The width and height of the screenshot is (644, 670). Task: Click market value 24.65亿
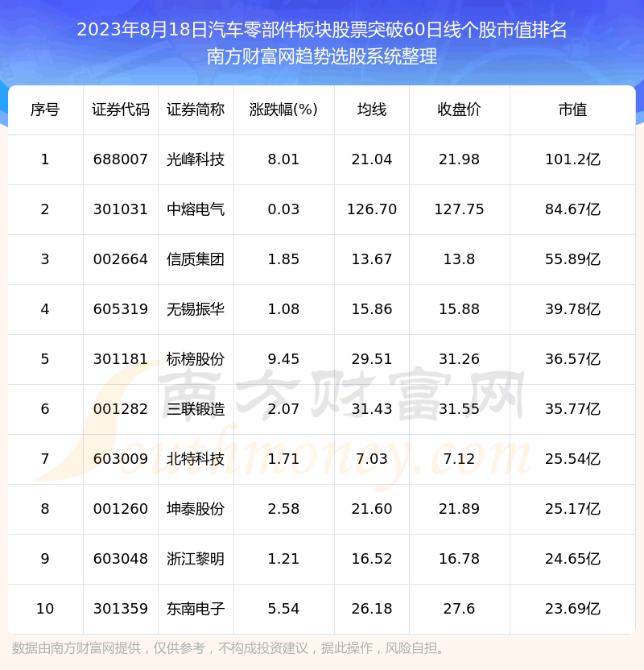point(572,559)
